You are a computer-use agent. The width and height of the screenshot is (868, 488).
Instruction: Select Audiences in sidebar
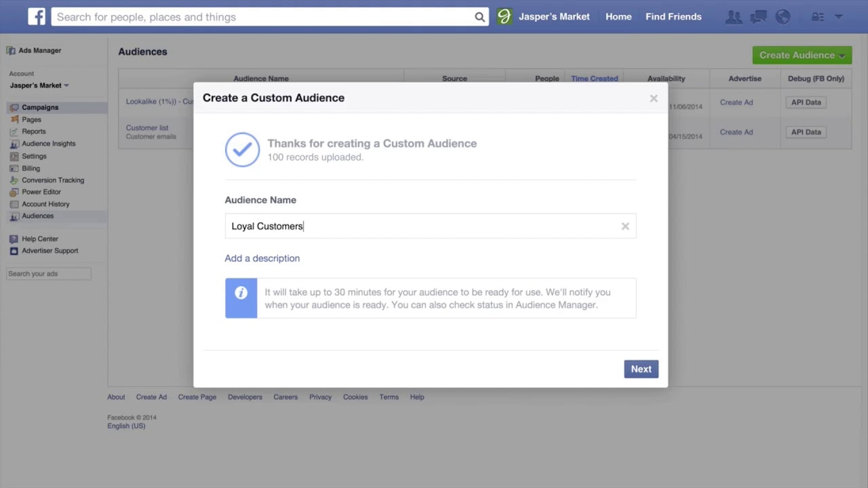[x=38, y=216]
